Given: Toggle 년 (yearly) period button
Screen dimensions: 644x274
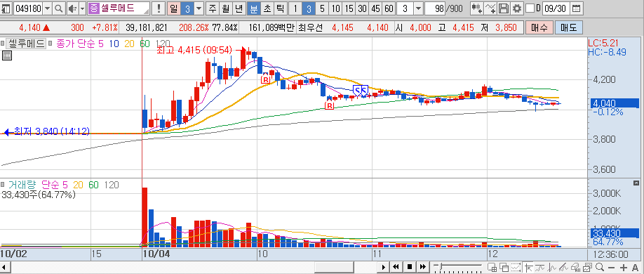Looking at the screenshot, I should (239, 8).
